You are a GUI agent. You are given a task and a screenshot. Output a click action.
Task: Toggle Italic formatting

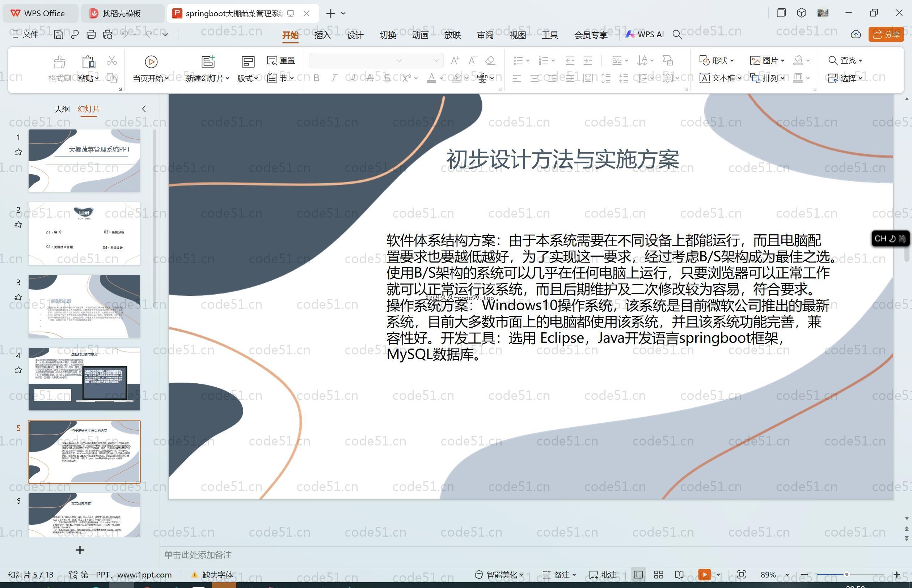coord(334,78)
